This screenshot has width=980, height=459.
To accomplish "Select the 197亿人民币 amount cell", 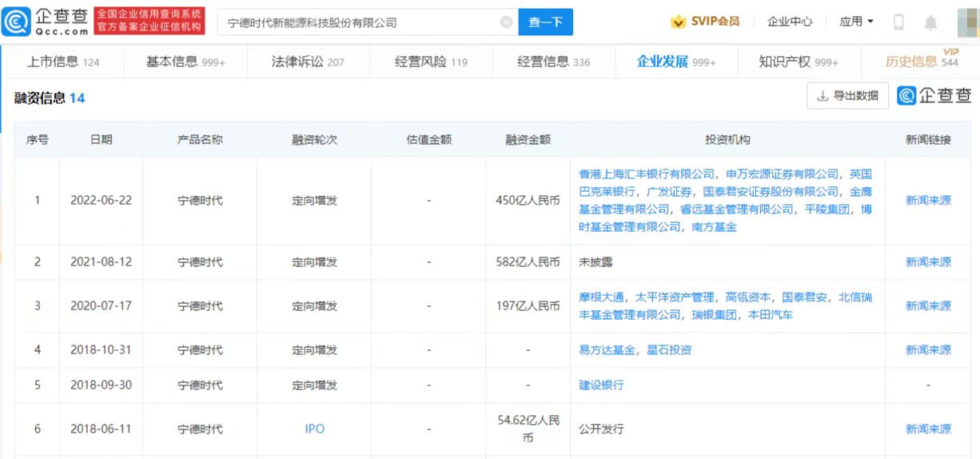I will point(528,305).
